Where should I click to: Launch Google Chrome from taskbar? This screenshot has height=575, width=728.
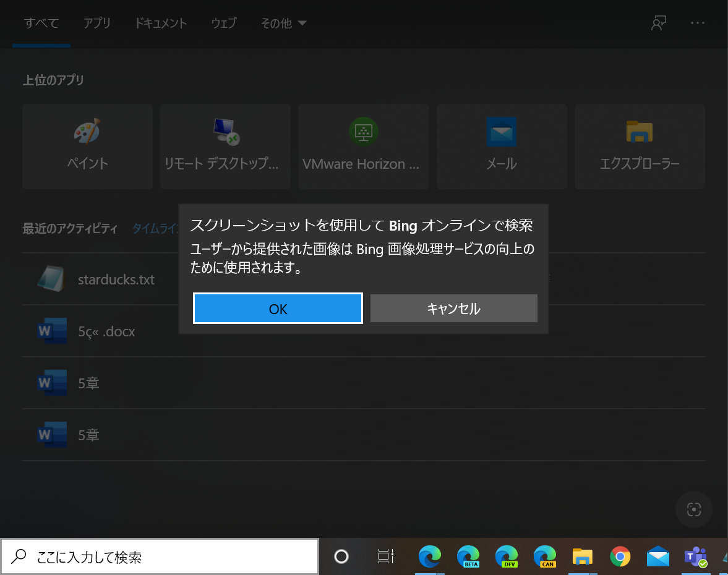point(620,556)
